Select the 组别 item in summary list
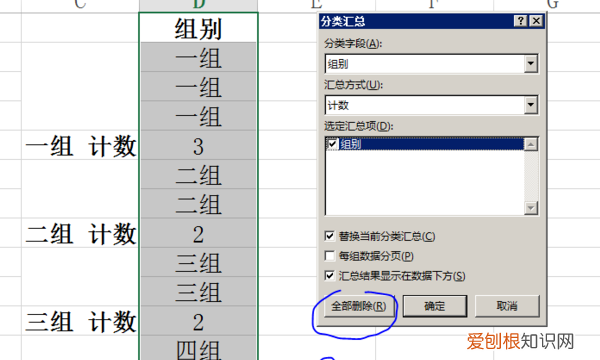This screenshot has width=600, height=360. [x=425, y=144]
